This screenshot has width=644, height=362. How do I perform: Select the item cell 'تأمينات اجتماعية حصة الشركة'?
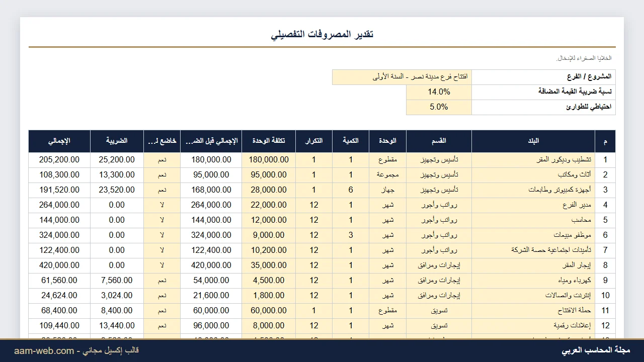(x=533, y=250)
